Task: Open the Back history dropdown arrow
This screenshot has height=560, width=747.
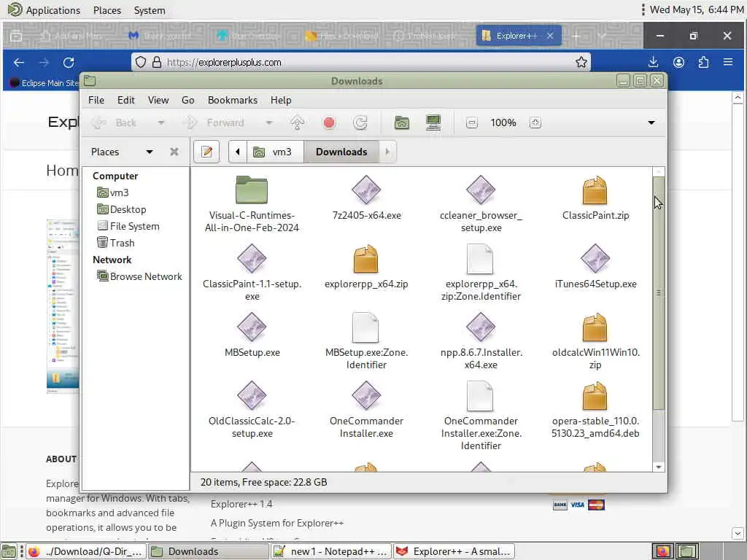Action: (x=161, y=122)
